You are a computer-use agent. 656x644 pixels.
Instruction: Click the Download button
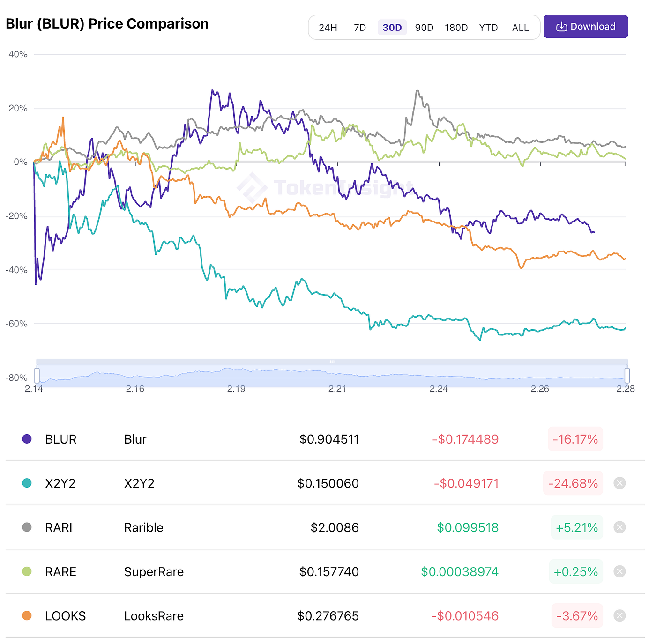coord(585,27)
